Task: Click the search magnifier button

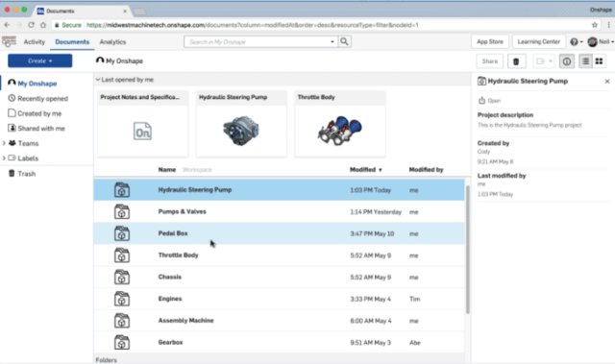Action: coord(344,41)
